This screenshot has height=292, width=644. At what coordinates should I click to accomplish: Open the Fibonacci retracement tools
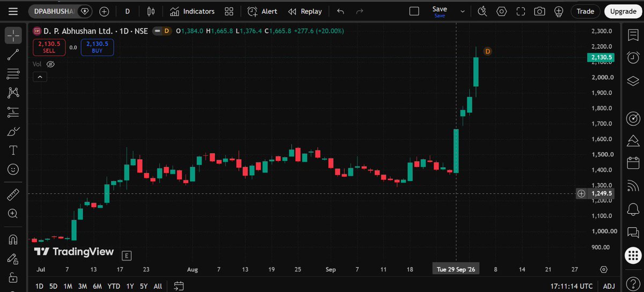pos(13,73)
